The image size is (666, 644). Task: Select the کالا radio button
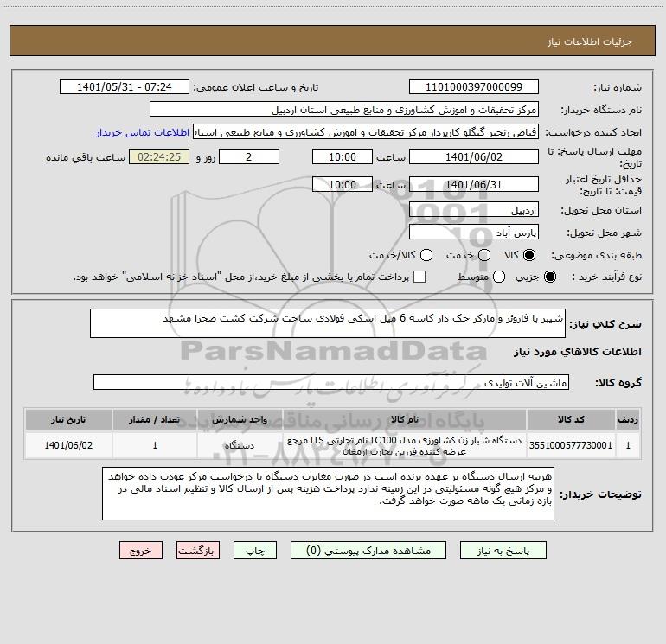pos(529,255)
